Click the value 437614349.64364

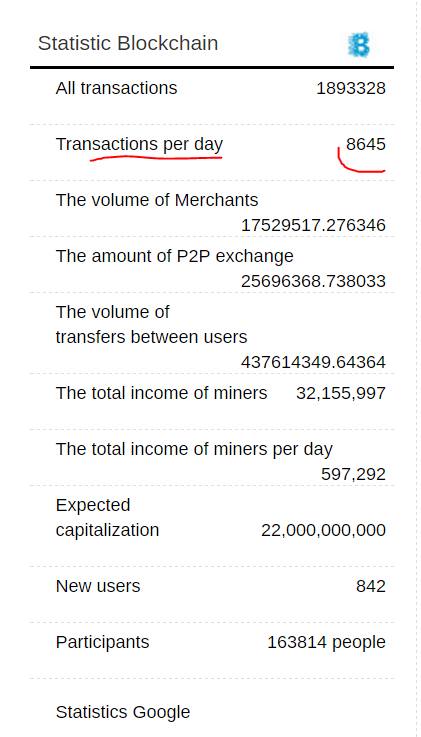313,362
